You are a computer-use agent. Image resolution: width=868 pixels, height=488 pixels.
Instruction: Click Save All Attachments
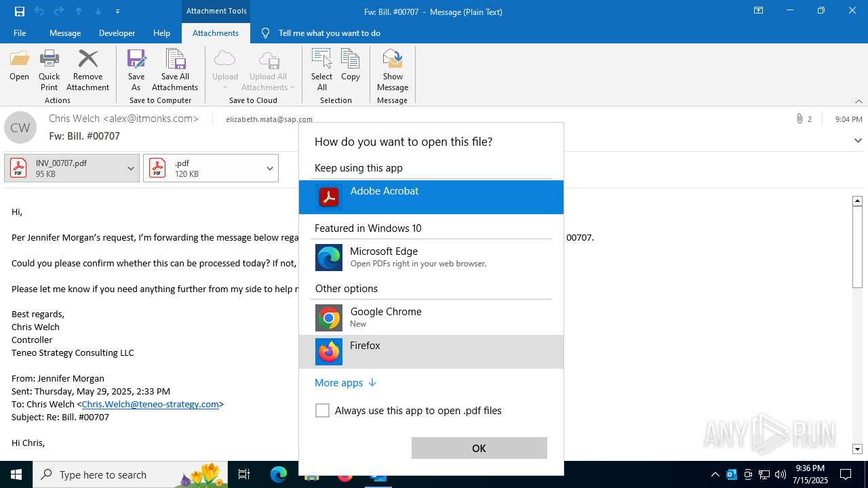(x=175, y=70)
